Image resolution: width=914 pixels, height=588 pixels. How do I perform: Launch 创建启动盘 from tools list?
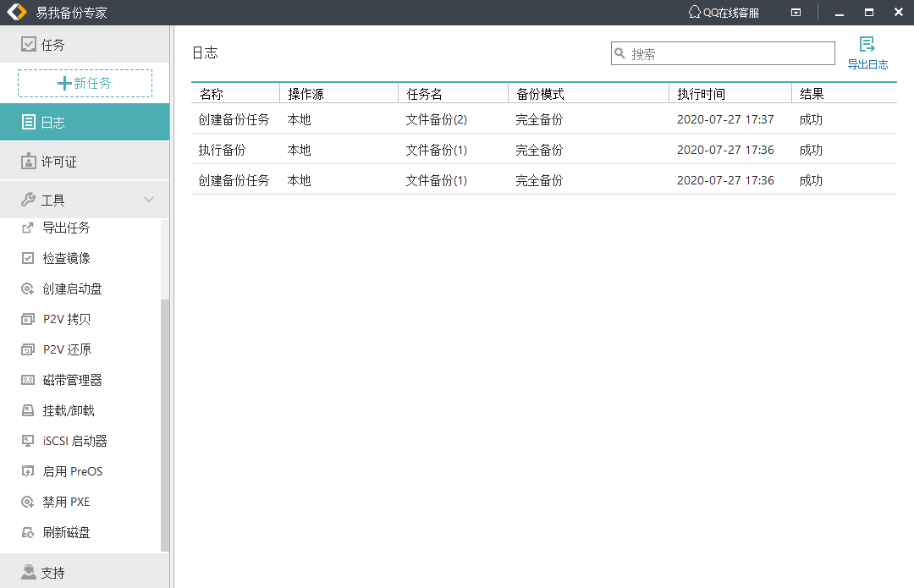[x=72, y=289]
